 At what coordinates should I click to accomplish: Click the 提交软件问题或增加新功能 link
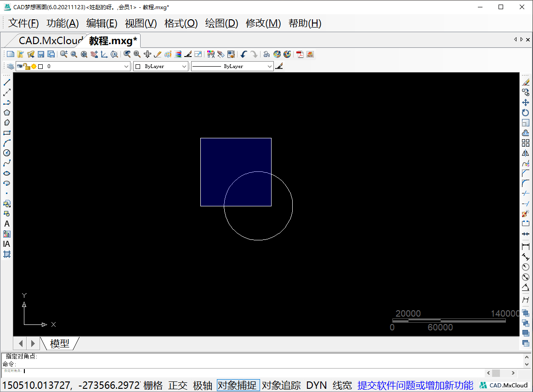[415, 385]
